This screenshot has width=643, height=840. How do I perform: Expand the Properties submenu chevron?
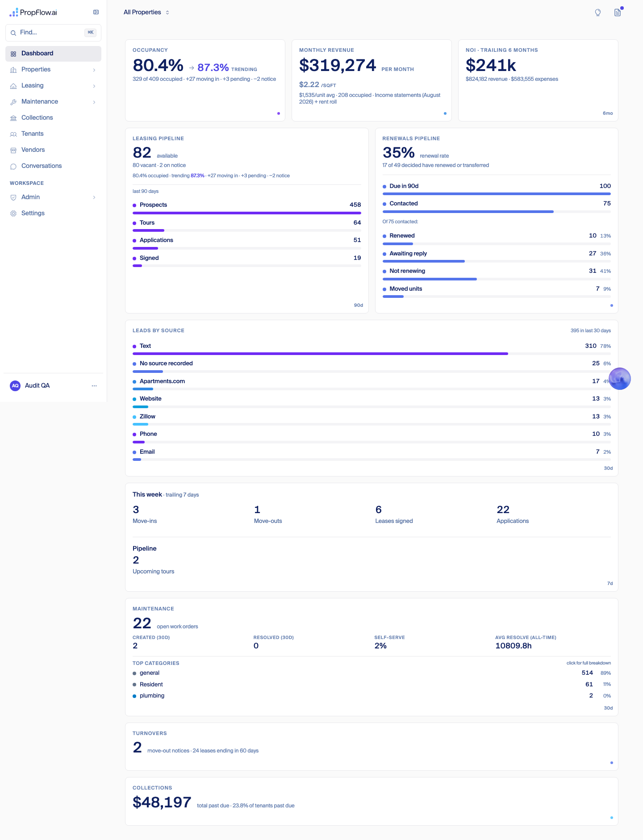point(94,70)
